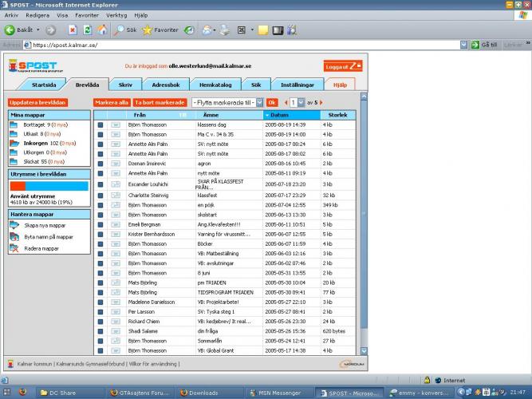Screen dimensions: 532x399
Task: Click the Radera mappar delete icon
Action: click(x=16, y=248)
